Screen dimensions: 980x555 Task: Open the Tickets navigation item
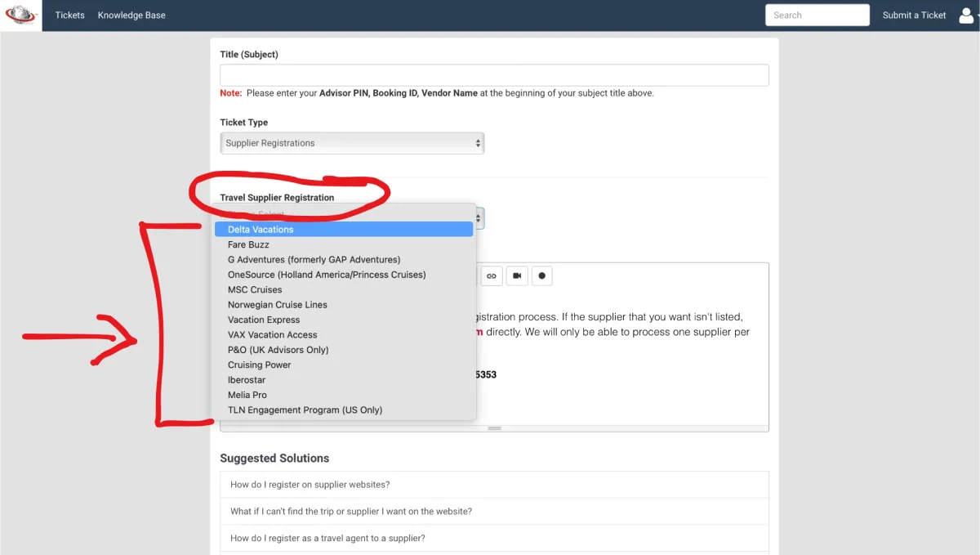[x=69, y=15]
